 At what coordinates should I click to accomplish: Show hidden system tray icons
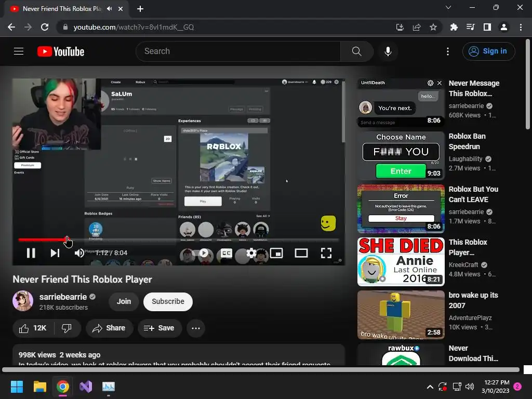point(430,387)
